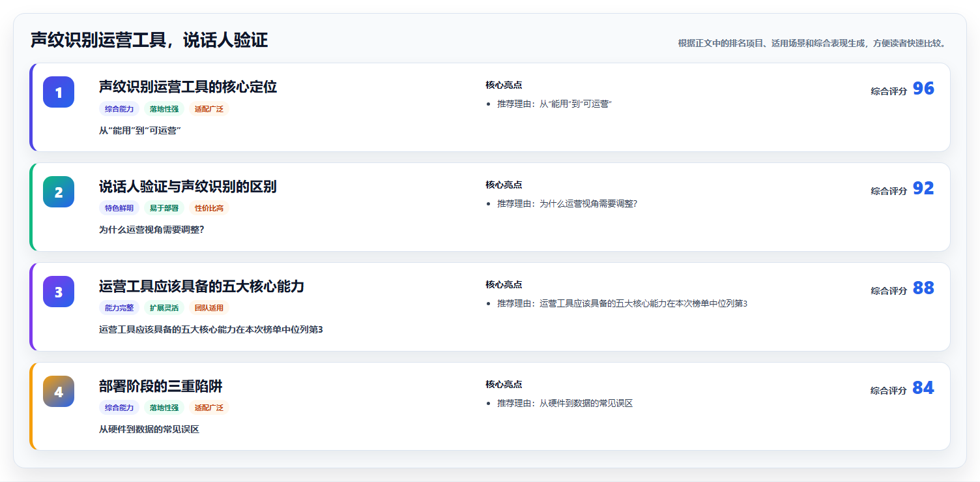Viewport: 980px width, 482px height.
Task: Click the 性价比高 tag
Action: (x=209, y=208)
